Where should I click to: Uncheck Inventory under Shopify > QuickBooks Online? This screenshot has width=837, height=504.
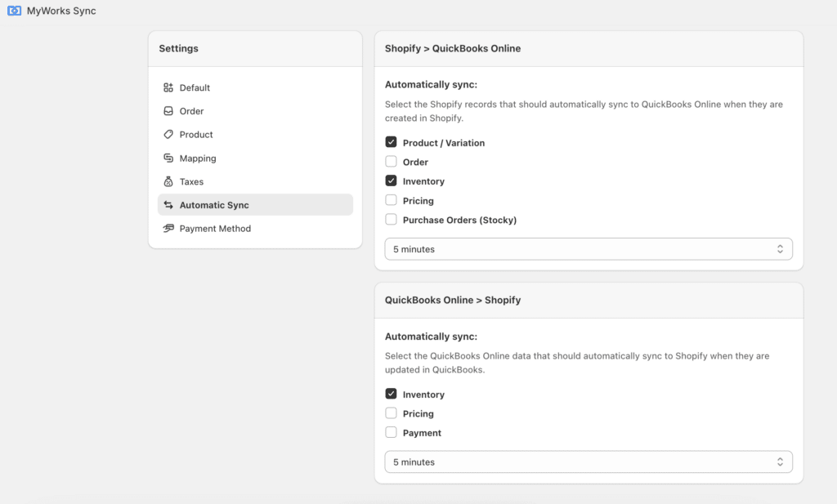[392, 181]
